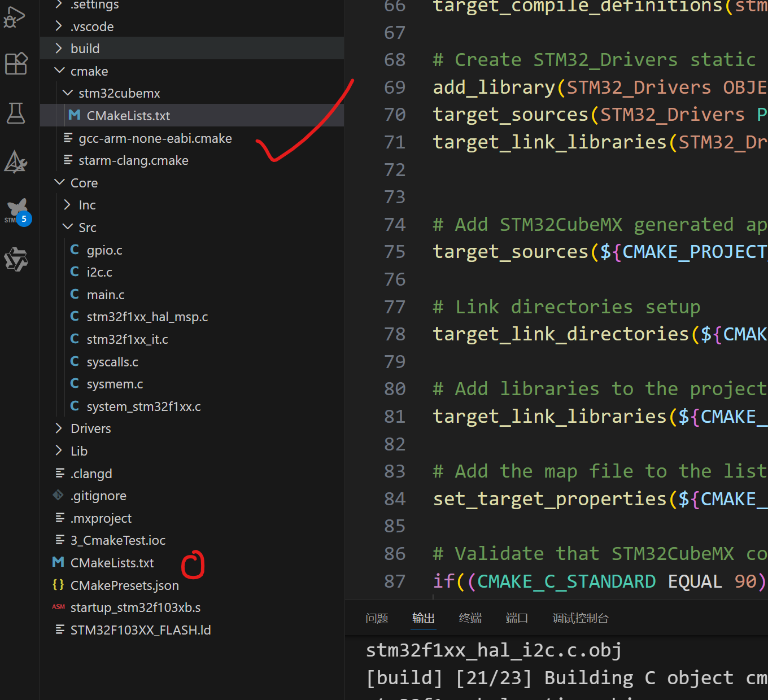768x700 pixels.
Task: Click the C icon beside syscalls.c
Action: click(75, 361)
